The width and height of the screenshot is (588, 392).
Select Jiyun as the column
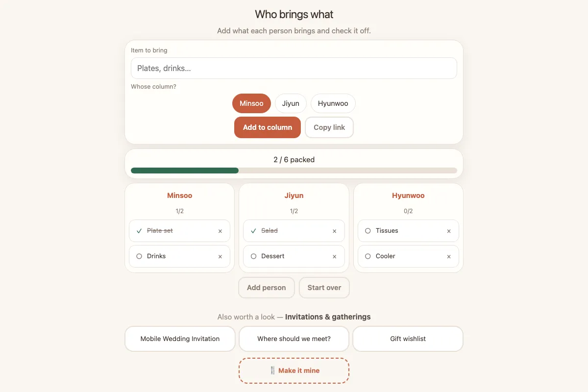[291, 103]
